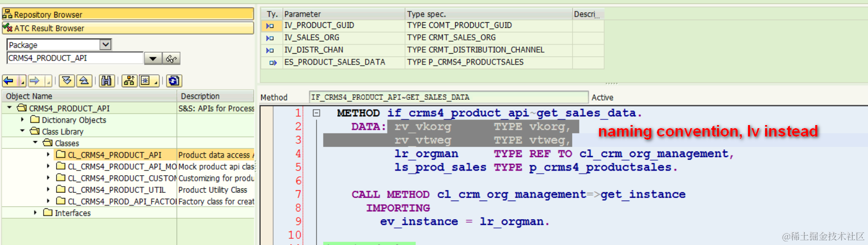Click ls_prod_sales variable declaration
Viewport: 868px width, 245px height.
click(440, 167)
